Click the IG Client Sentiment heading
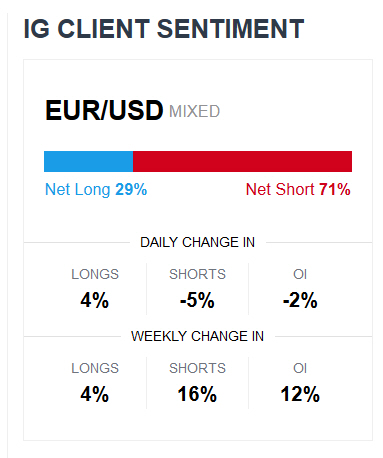The height and width of the screenshot is (458, 383). click(x=163, y=29)
